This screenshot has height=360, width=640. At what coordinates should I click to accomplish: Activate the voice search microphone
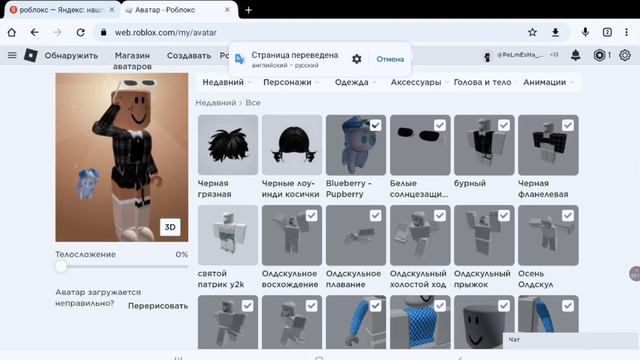[x=585, y=32]
